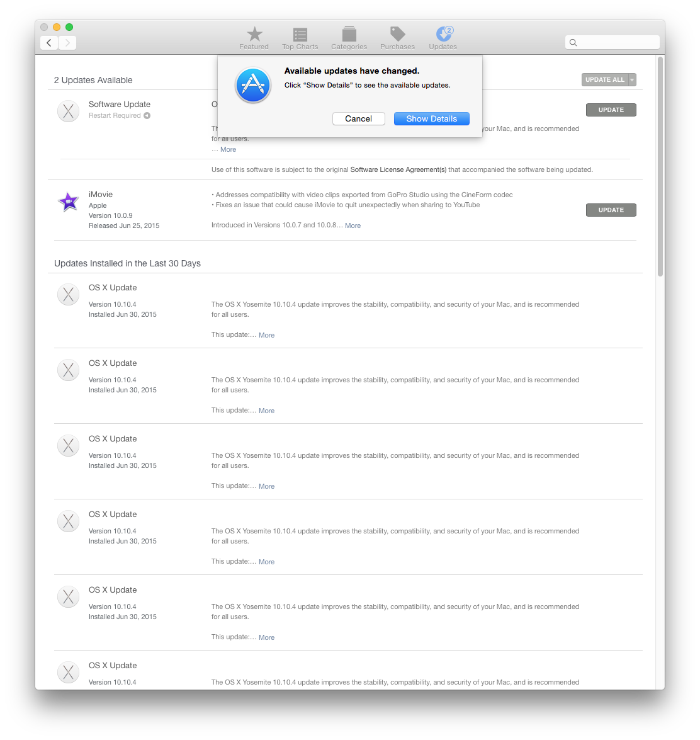Select the Updates tab with badge
Image resolution: width=700 pixels, height=740 pixels.
click(x=443, y=38)
